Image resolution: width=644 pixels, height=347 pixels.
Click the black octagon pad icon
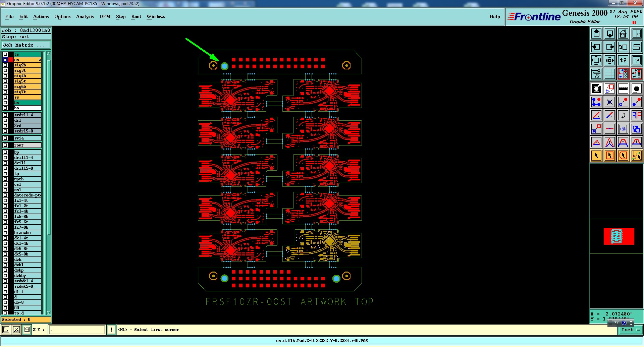(x=636, y=89)
